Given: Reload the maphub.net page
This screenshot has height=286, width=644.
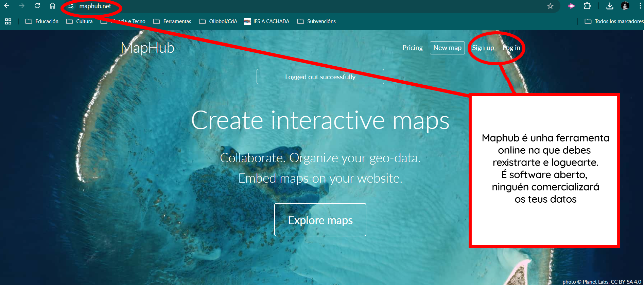Looking at the screenshot, I should pos(37,6).
